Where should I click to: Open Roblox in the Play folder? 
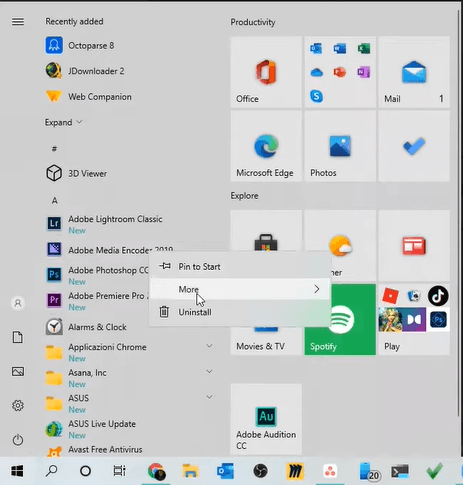click(390, 296)
